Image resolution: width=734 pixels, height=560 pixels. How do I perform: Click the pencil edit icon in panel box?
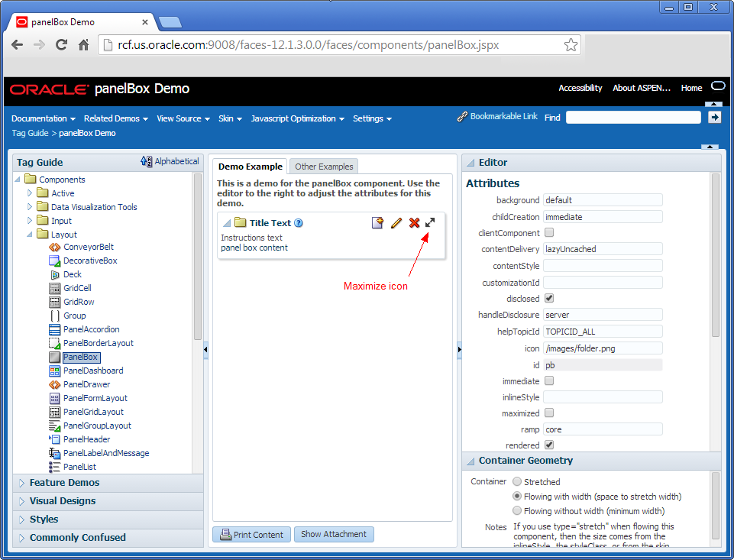pyautogui.click(x=396, y=223)
